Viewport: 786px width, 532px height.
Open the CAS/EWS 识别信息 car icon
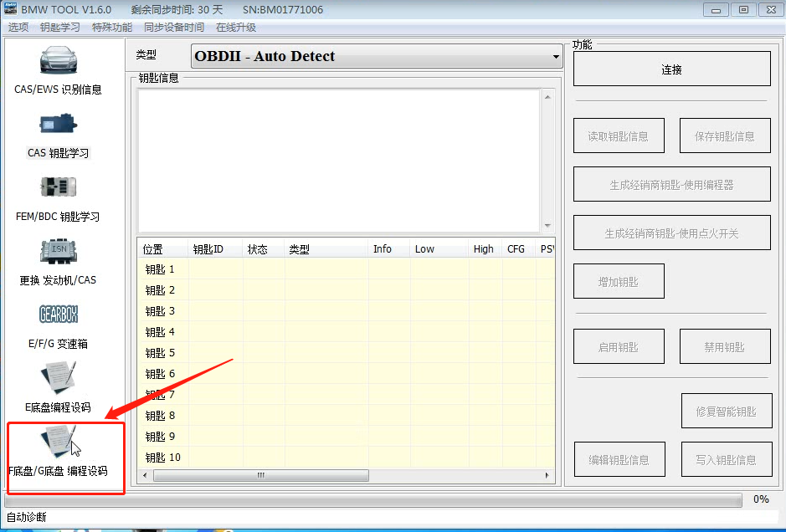point(58,60)
